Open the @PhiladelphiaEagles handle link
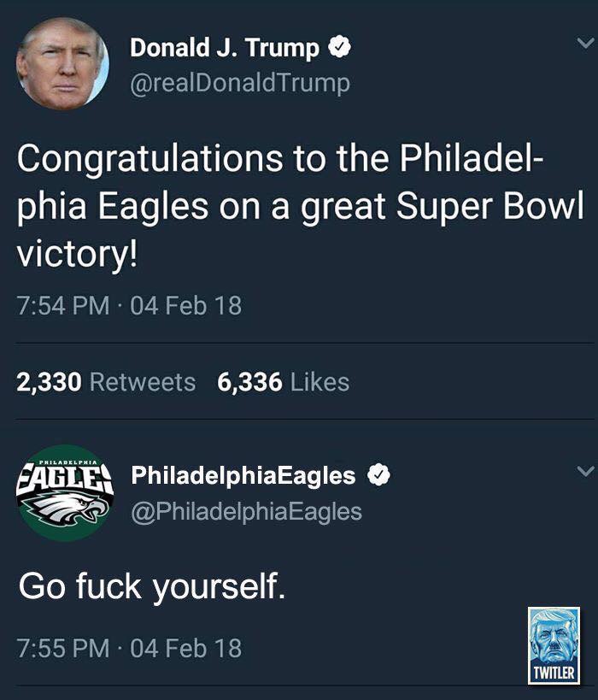 246,511
